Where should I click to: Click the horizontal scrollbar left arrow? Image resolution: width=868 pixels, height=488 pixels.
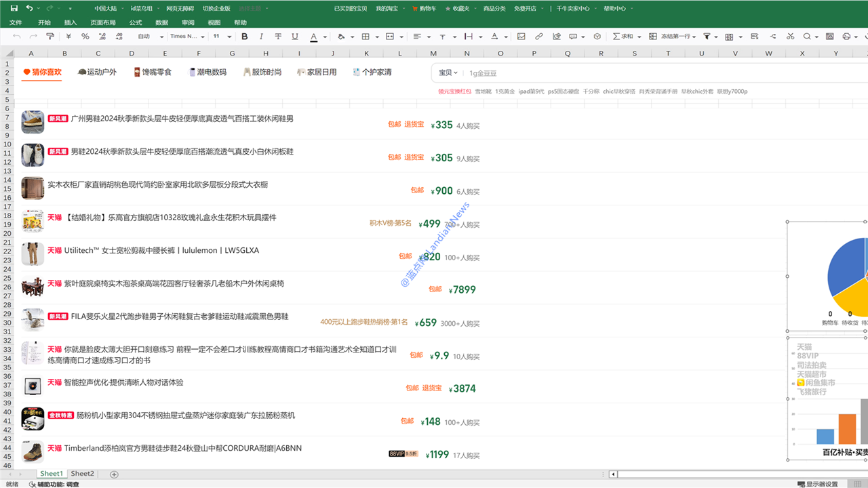[x=614, y=474]
